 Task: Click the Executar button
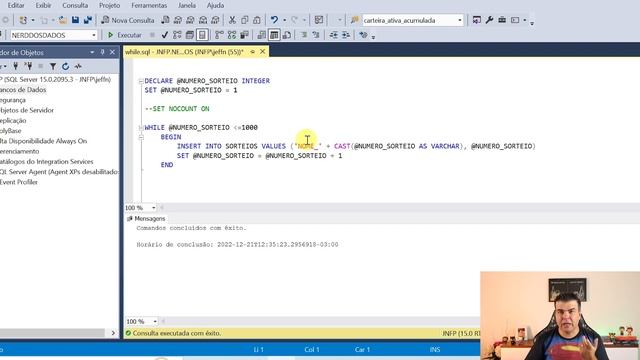pos(124,35)
